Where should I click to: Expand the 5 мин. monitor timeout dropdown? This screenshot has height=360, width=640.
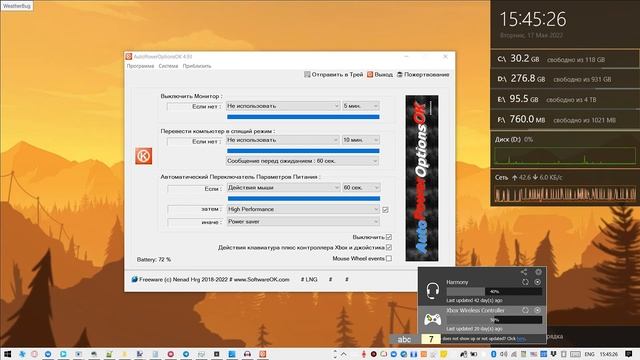click(361, 106)
